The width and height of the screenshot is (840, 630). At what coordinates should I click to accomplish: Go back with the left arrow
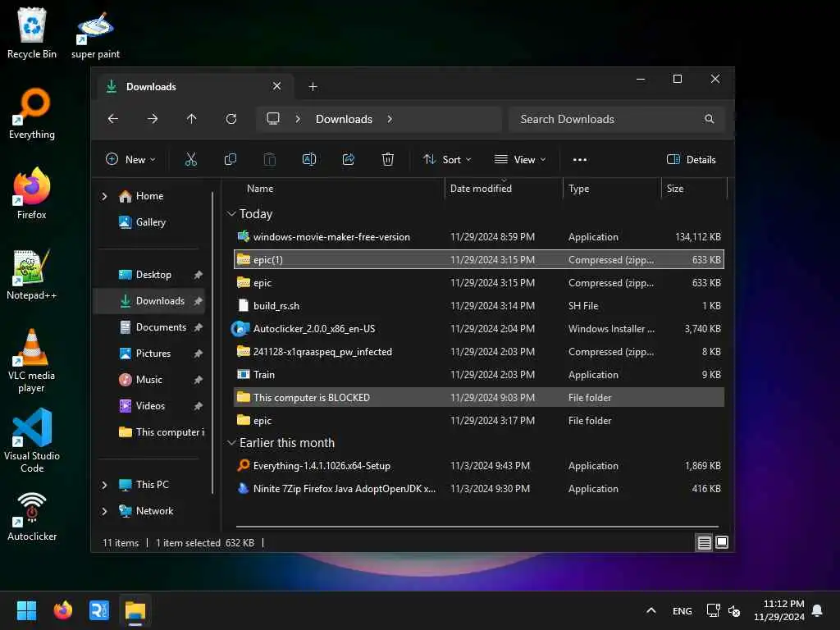tap(113, 119)
